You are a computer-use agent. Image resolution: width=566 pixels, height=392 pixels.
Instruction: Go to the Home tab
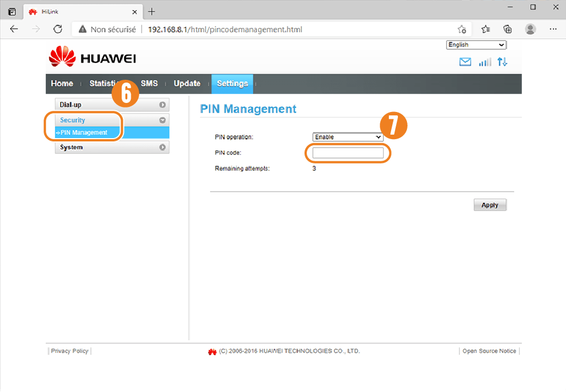click(62, 84)
